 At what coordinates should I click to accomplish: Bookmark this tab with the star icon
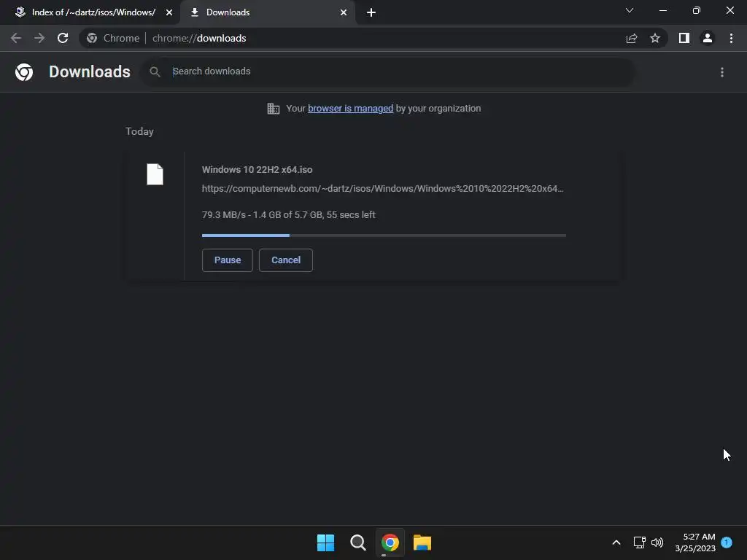(x=655, y=38)
